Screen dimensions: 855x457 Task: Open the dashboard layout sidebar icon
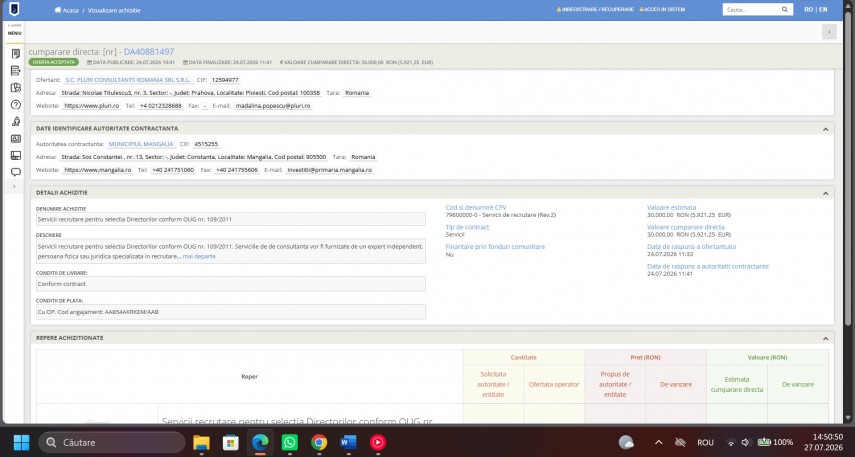pos(16,155)
